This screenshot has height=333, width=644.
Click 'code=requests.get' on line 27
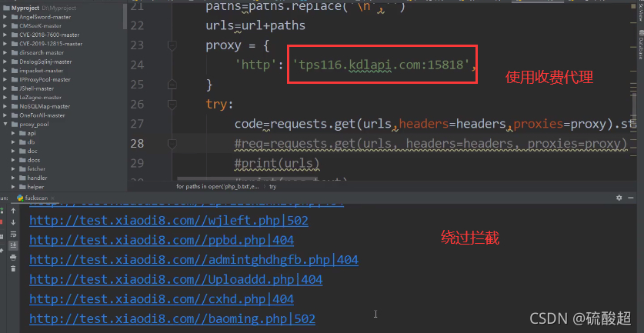(295, 124)
